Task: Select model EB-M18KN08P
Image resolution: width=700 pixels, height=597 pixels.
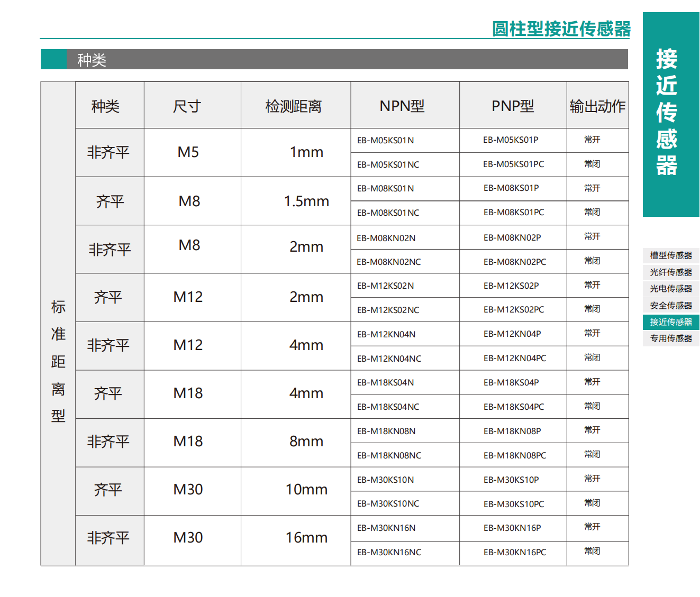Action: tap(512, 431)
